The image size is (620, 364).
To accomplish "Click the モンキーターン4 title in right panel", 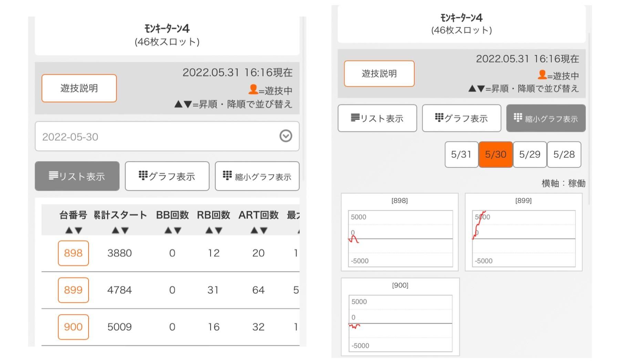I will [462, 18].
